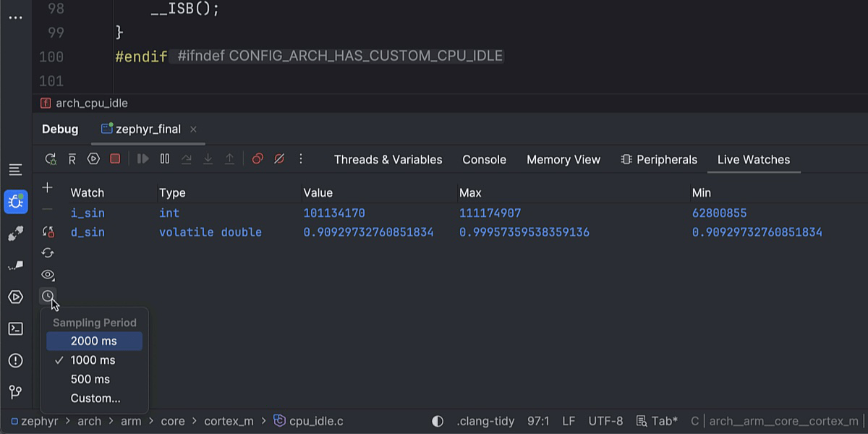Viewport: 868px width, 434px height.
Task: Open the sampling period clock dropdown
Action: pos(48,297)
